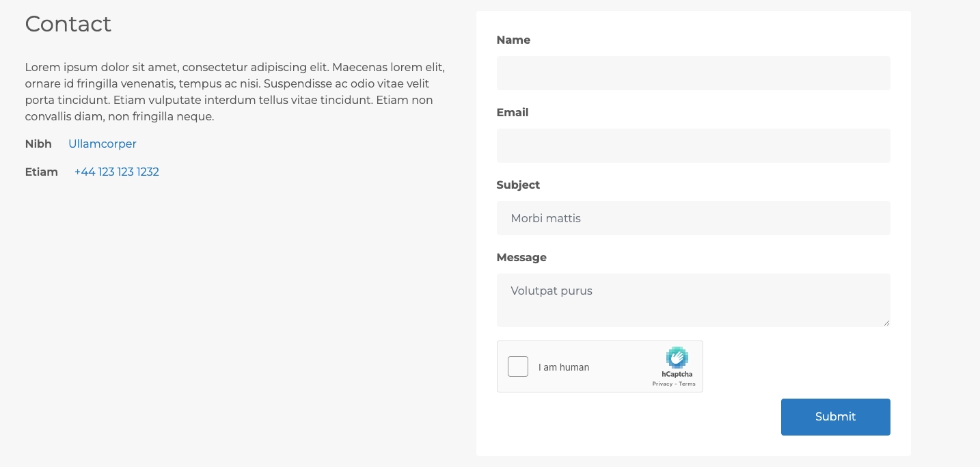Open the hCaptcha Terms link
This screenshot has height=467, width=980.
click(687, 384)
